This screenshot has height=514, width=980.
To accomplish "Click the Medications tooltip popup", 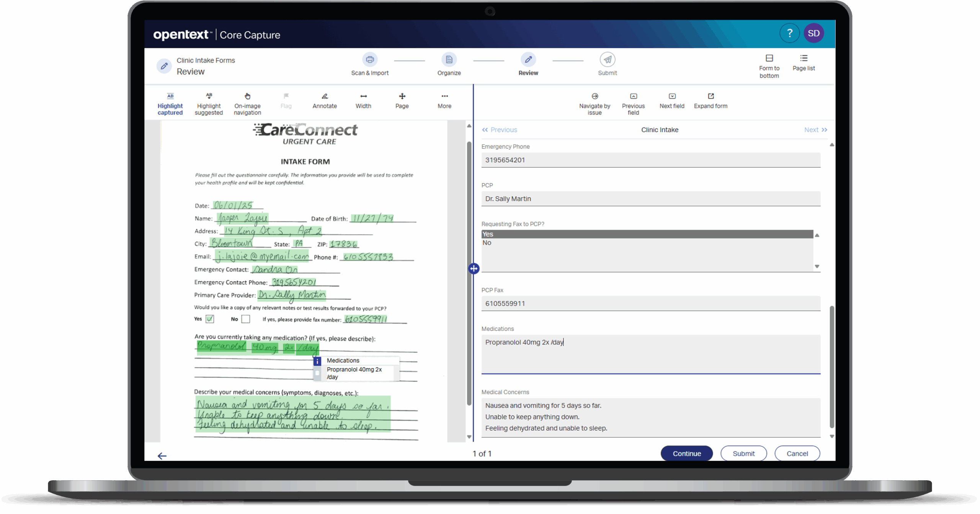I will 356,369.
